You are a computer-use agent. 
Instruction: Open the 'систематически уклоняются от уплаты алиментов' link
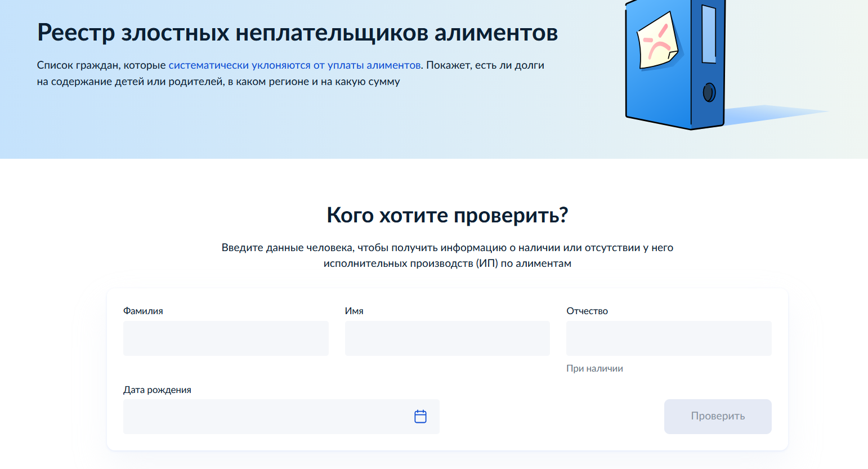(x=294, y=65)
